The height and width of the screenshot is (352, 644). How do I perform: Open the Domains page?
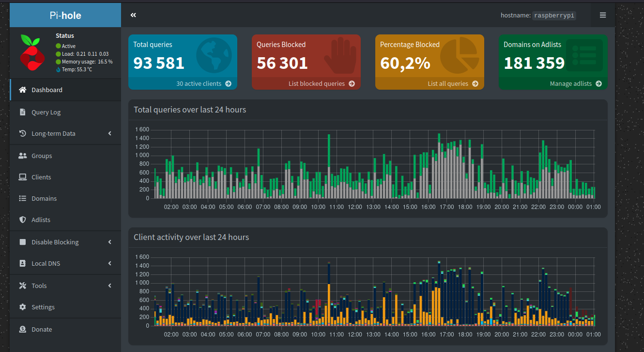(x=65, y=198)
